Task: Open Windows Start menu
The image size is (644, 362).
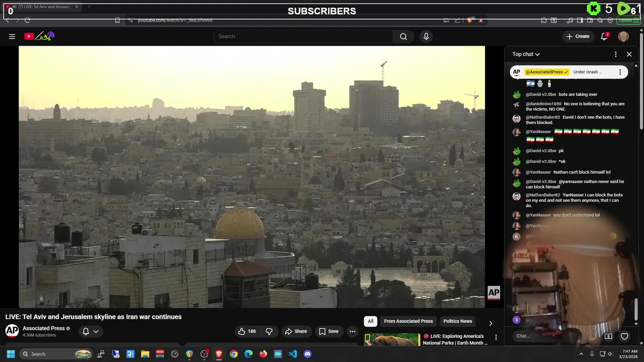Action: (x=11, y=354)
